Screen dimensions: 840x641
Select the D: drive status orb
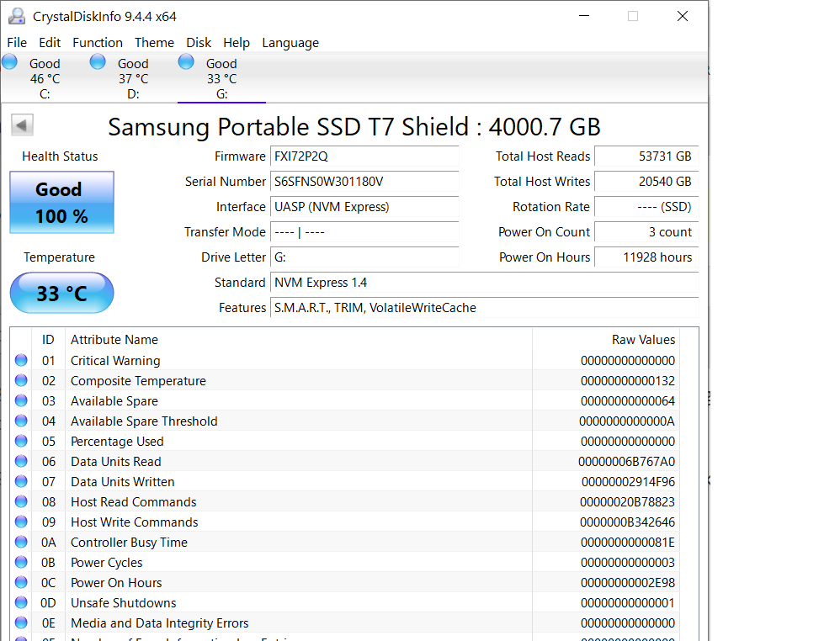point(98,61)
